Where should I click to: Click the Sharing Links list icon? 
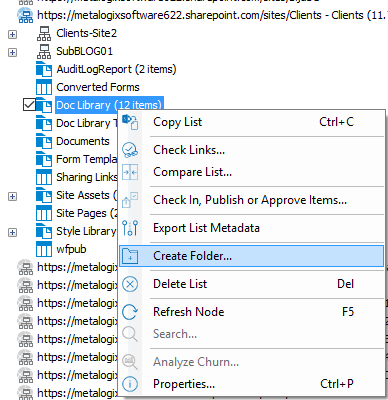point(44,177)
